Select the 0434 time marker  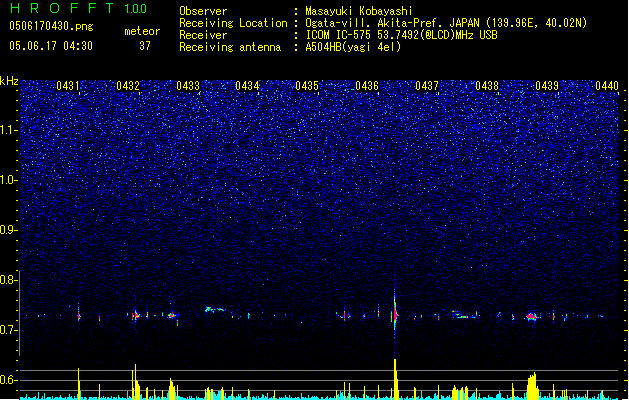coord(247,86)
